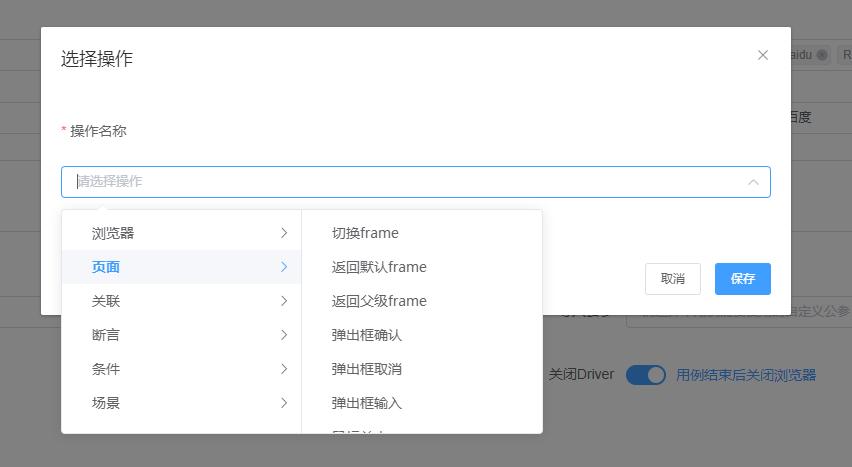The image size is (852, 467).
Task: Select 场景 category in cascader
Action: (x=181, y=403)
